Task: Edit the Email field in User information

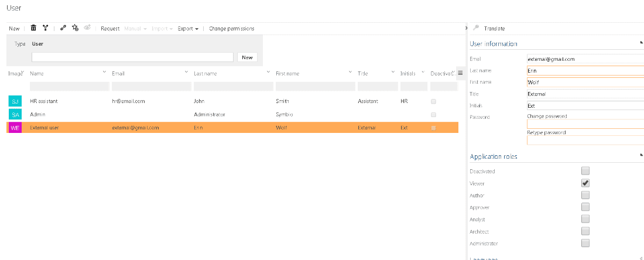Action: pos(585,59)
